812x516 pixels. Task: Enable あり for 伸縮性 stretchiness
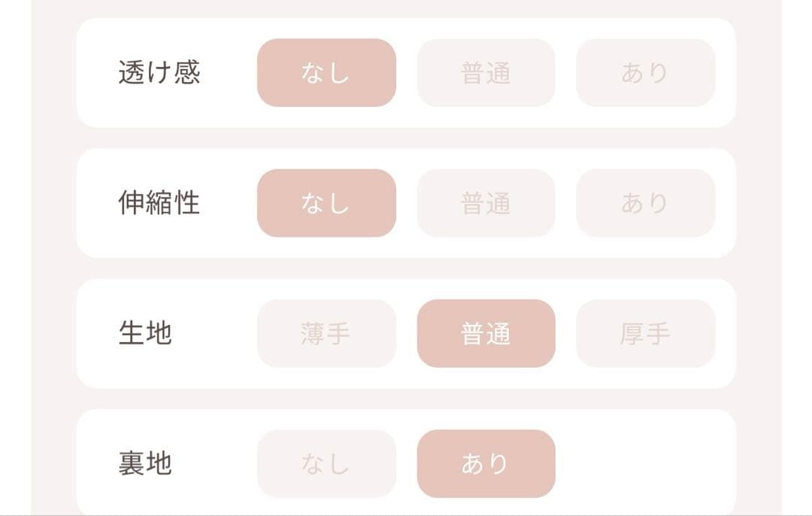[x=646, y=203]
